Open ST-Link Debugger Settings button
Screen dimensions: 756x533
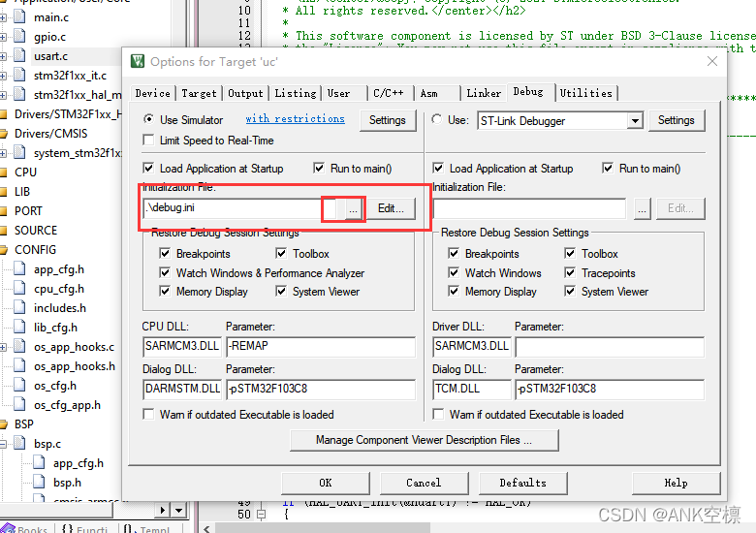coord(676,120)
